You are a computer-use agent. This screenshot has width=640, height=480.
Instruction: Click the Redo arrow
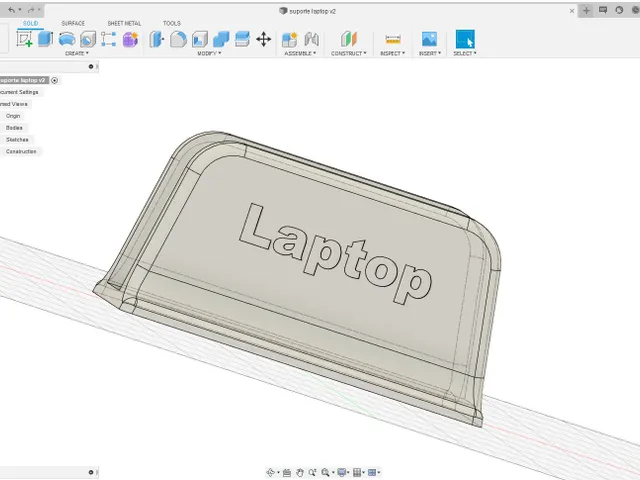31,10
